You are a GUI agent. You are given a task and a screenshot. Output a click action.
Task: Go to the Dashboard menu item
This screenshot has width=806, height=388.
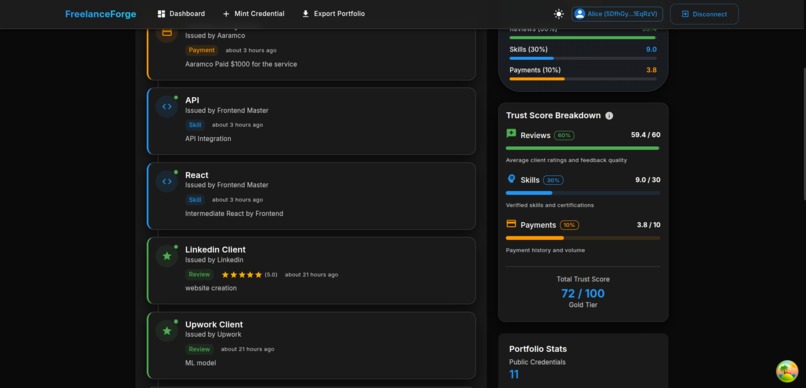pyautogui.click(x=181, y=14)
